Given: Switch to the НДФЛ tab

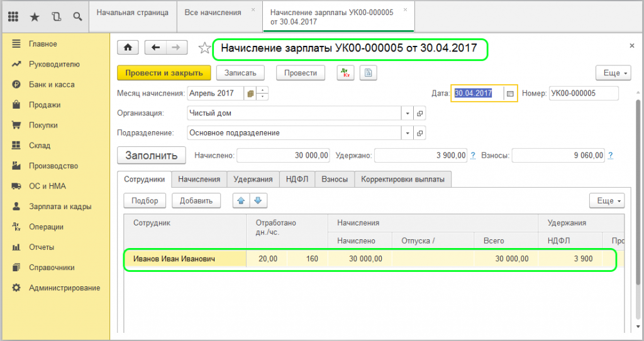Looking at the screenshot, I should pos(297,179).
